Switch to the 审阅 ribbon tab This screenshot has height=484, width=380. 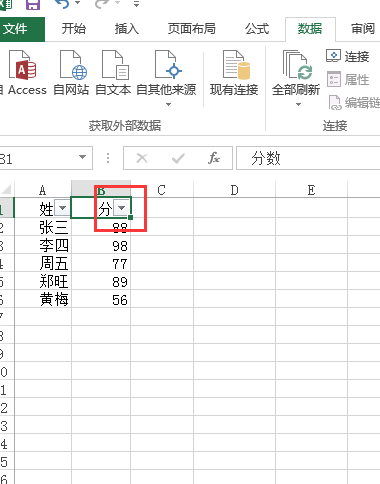point(363,29)
